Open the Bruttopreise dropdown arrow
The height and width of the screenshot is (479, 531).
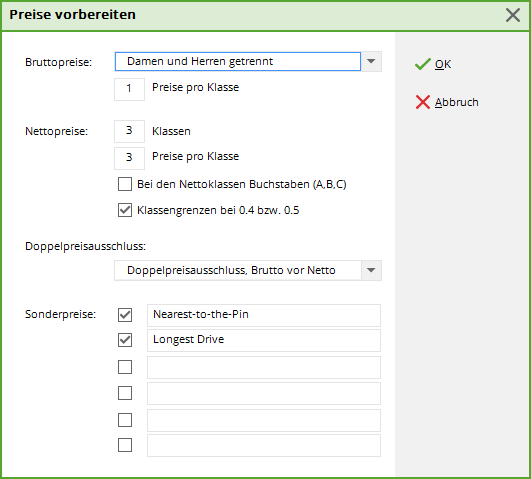371,61
